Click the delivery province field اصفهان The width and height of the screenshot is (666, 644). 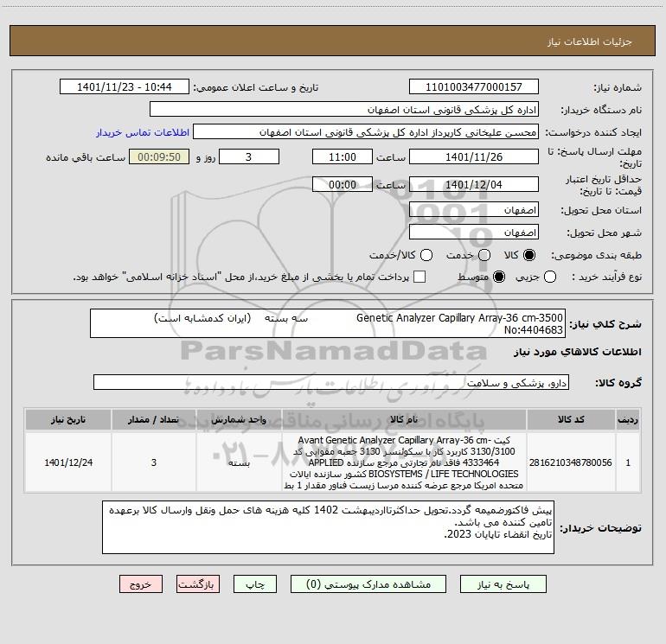click(x=474, y=209)
